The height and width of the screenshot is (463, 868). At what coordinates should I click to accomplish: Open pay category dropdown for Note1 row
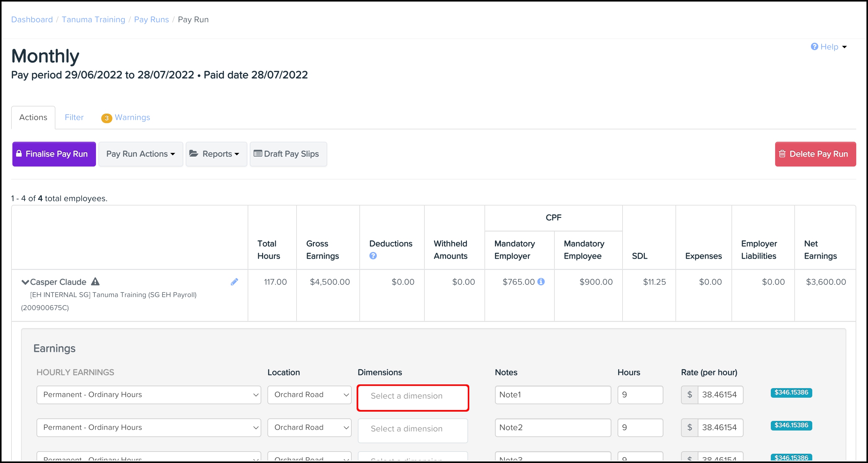(149, 395)
